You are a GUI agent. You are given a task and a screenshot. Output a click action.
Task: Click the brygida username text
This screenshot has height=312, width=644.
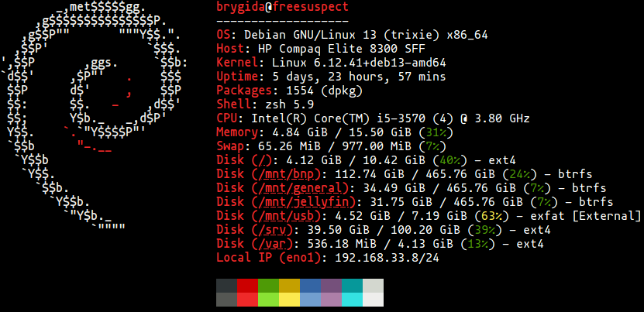click(241, 6)
